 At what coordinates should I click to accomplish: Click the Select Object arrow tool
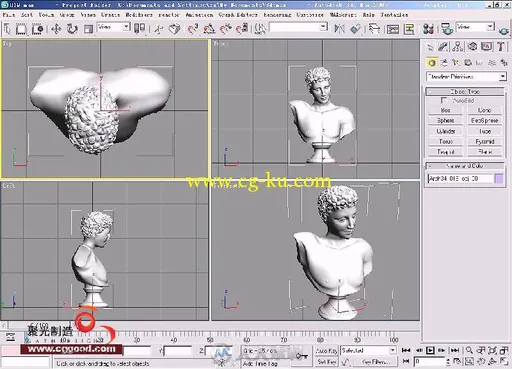click(7, 29)
